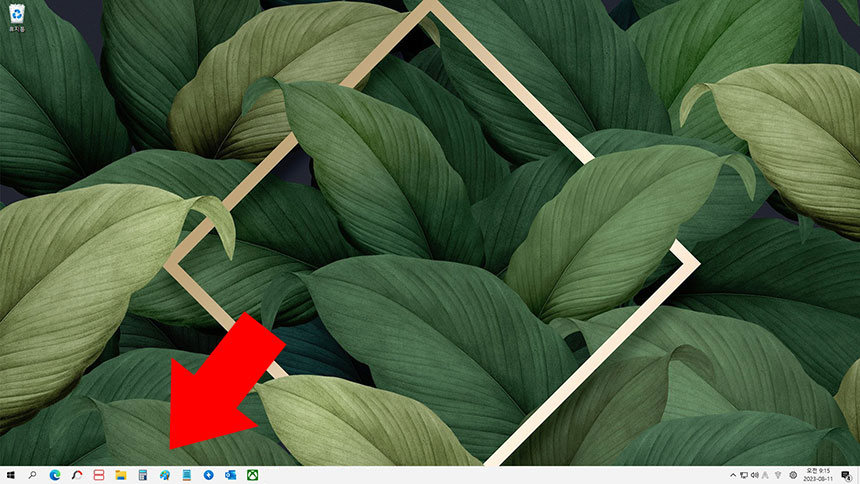Launch Outlook from the taskbar
860x484 pixels.
tap(230, 475)
